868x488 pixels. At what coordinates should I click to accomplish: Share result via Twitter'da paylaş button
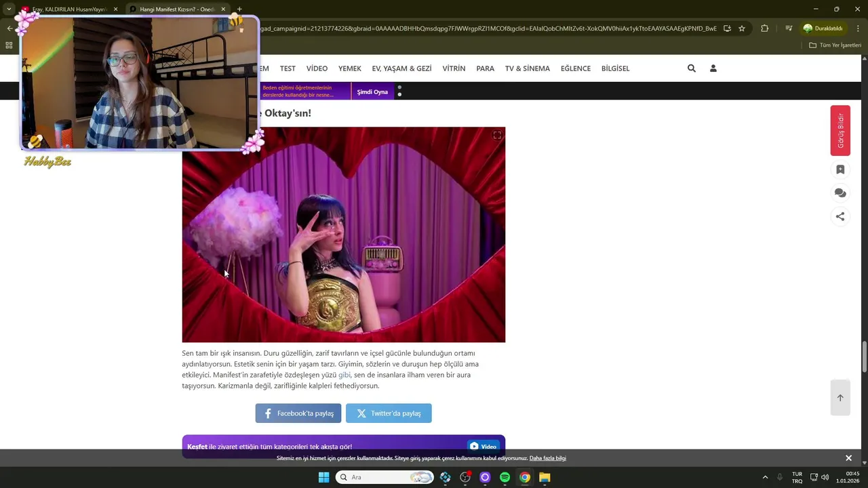[x=389, y=413]
